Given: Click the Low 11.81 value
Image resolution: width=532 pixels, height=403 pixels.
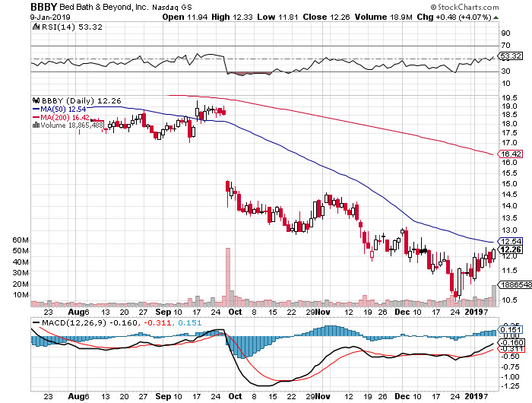Looking at the screenshot, I should click(278, 17).
